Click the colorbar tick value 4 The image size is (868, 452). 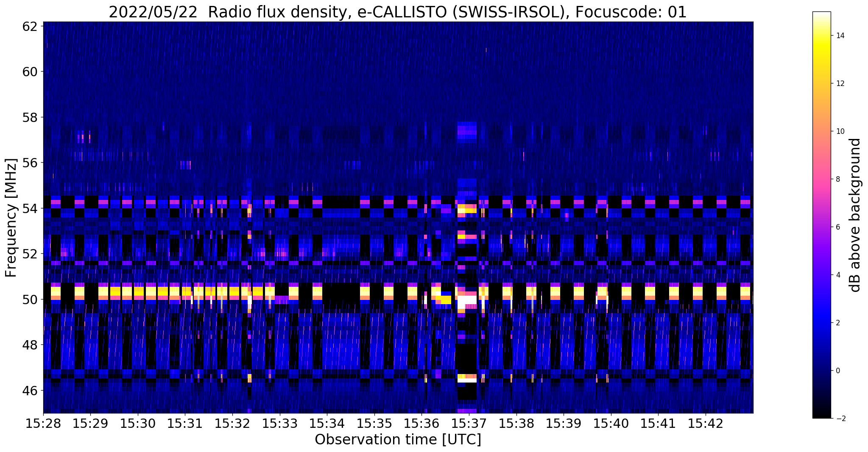[838, 275]
